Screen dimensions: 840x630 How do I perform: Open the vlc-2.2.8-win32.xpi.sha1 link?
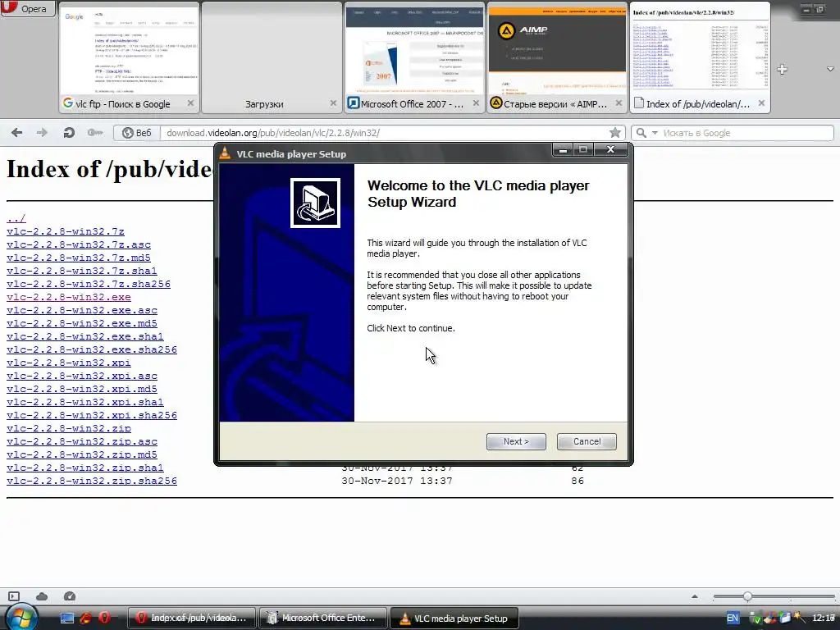85,402
